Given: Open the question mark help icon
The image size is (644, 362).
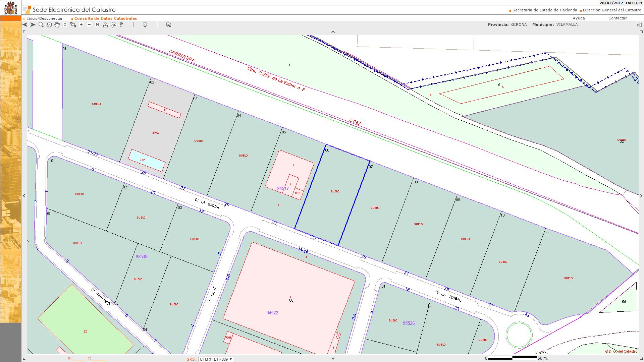Looking at the screenshot, I should 121,25.
